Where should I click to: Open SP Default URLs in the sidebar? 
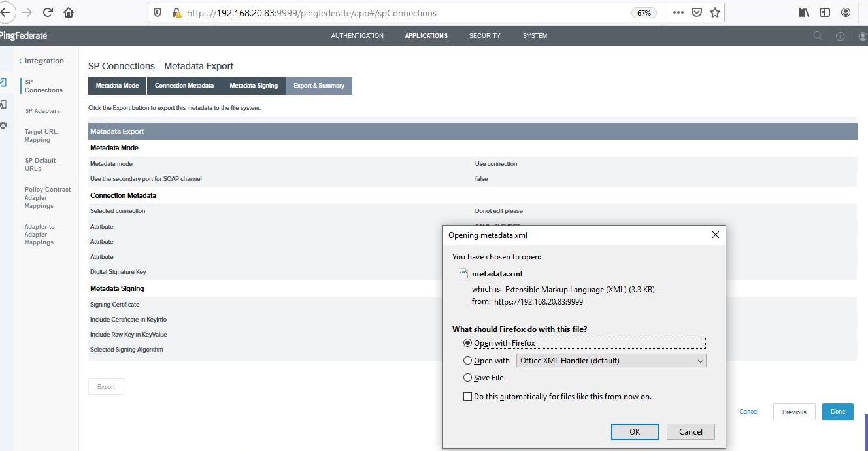pos(41,164)
